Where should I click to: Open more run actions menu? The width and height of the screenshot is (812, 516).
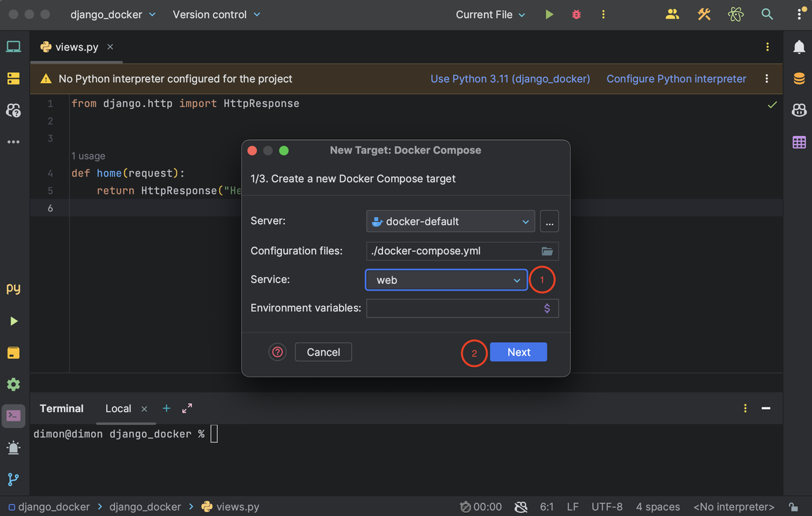(x=603, y=14)
